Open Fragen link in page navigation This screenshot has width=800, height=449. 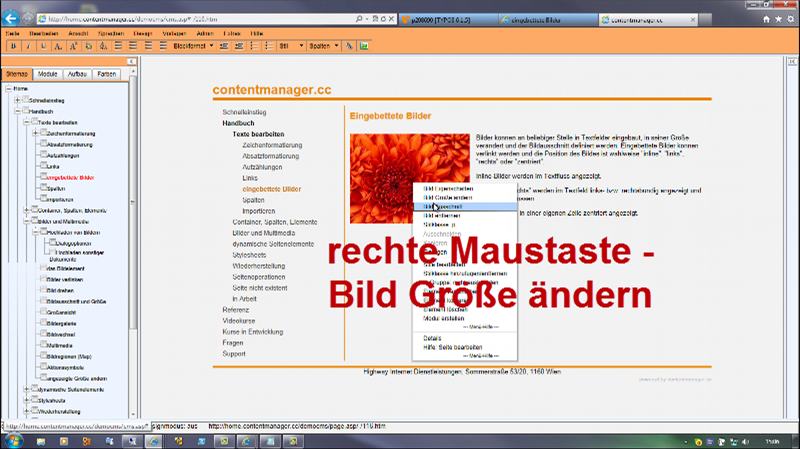[233, 343]
